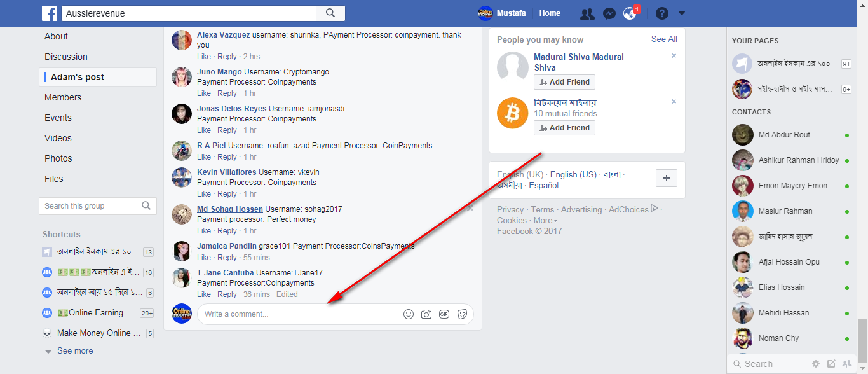Image resolution: width=868 pixels, height=374 pixels.
Task: Click the Write a comment field
Action: coord(299,314)
